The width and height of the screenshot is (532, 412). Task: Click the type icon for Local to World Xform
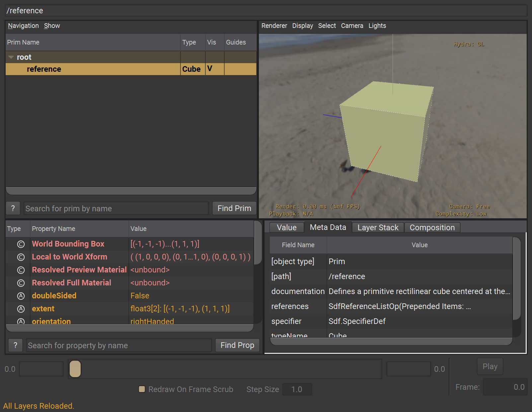(x=21, y=257)
